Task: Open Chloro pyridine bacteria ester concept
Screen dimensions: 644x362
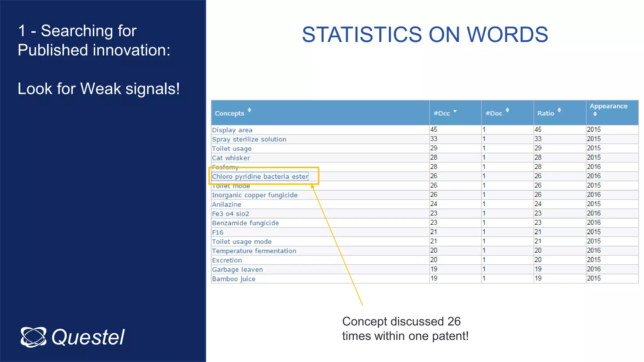Action: pyautogui.click(x=260, y=177)
